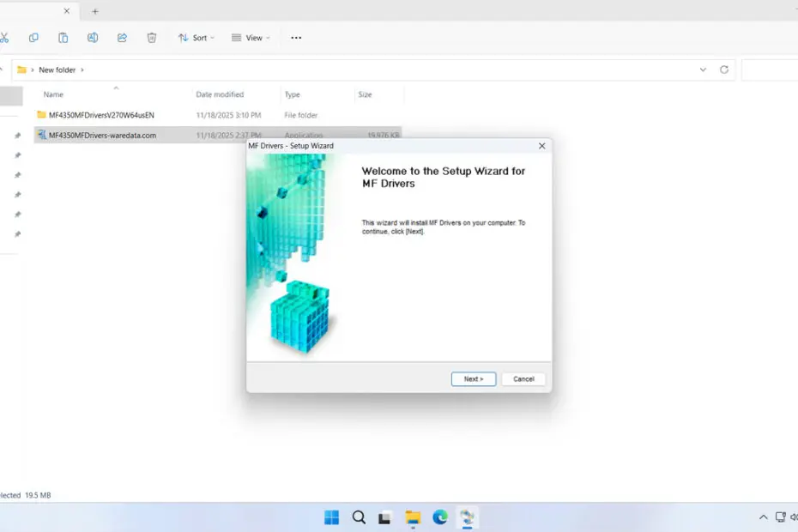Expand the address bar history chevron

tap(704, 70)
